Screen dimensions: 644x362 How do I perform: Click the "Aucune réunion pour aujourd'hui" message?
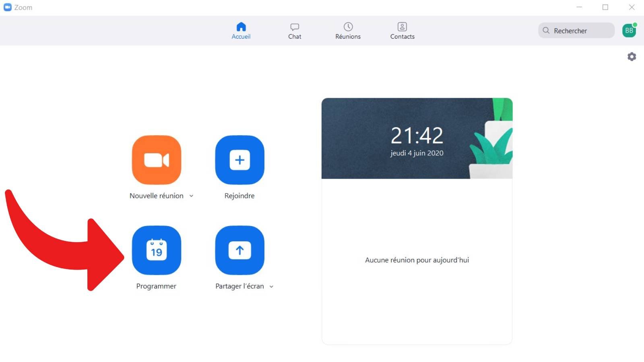click(417, 260)
